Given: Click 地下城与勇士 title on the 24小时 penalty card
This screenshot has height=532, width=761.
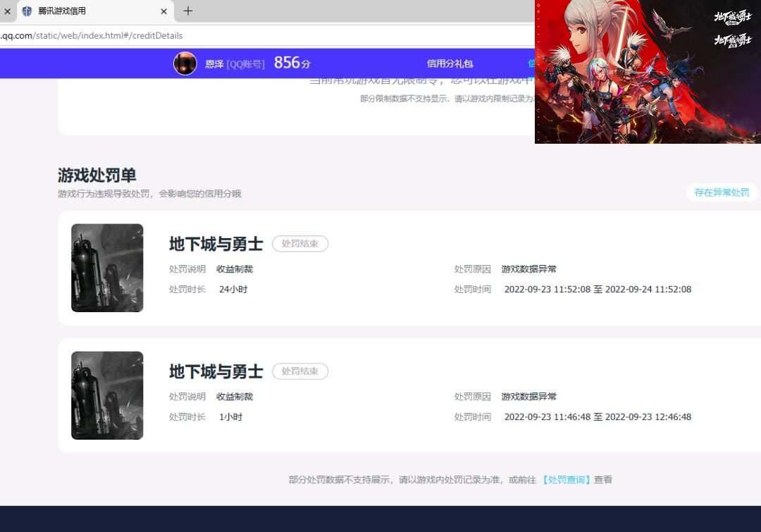Looking at the screenshot, I should tap(216, 244).
